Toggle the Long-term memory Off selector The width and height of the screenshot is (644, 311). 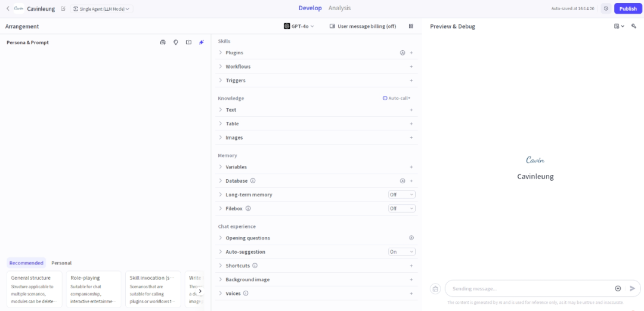402,195
